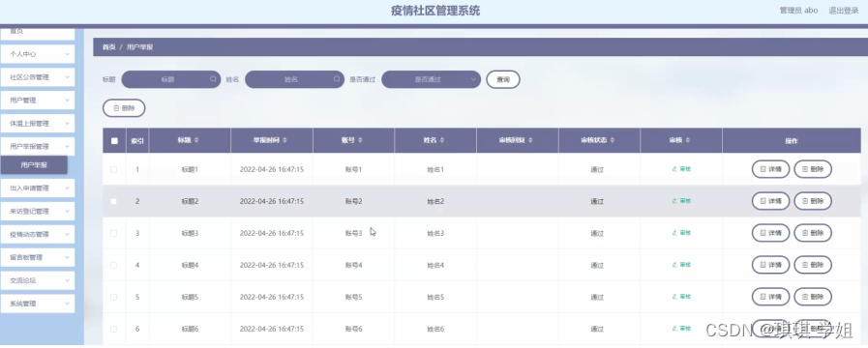Expand the 出入申请管理 sidebar menu
This screenshot has width=868, height=348.
tap(37, 188)
